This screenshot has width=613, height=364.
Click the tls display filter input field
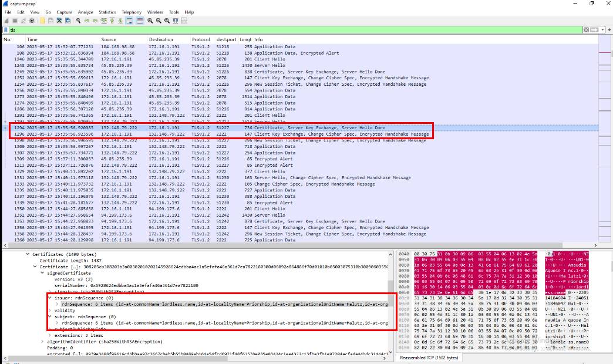pyautogui.click(x=294, y=30)
